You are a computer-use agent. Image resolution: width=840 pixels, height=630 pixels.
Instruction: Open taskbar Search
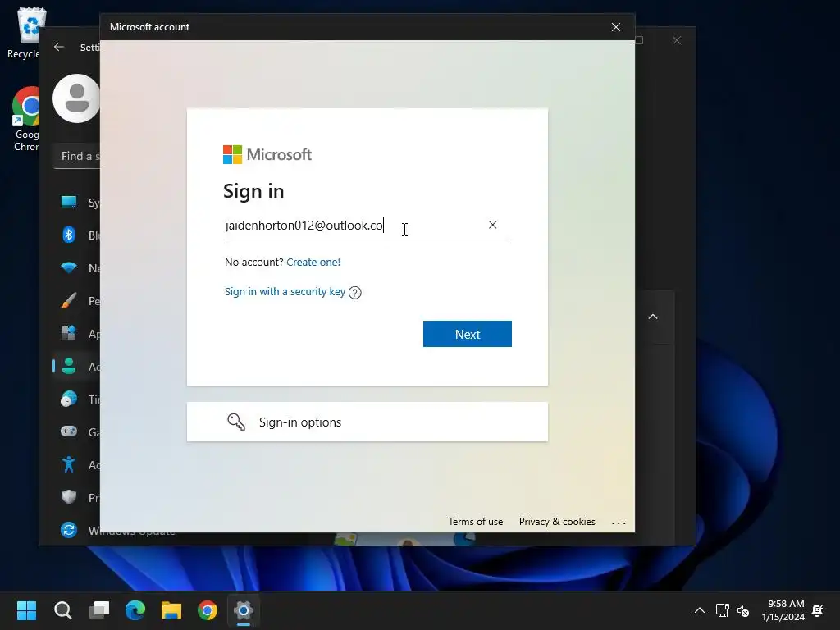pyautogui.click(x=62, y=610)
